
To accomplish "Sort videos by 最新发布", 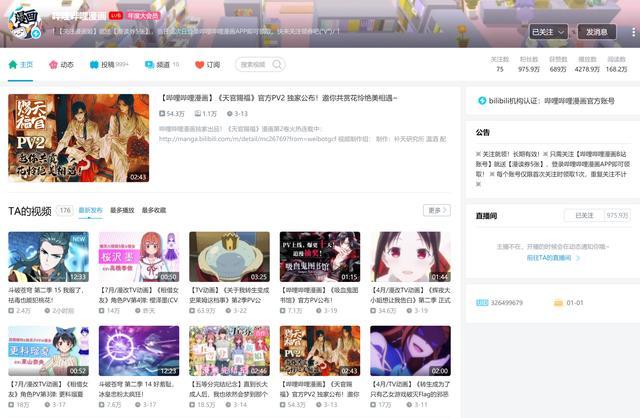I will 90,210.
